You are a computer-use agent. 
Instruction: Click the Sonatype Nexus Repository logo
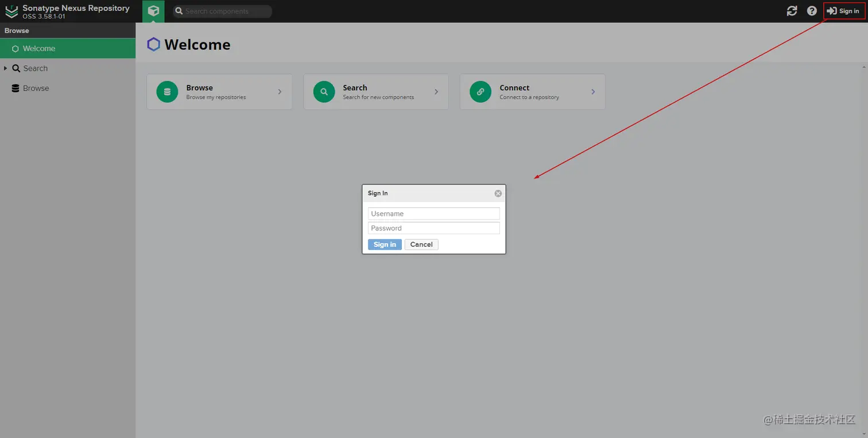coord(11,11)
